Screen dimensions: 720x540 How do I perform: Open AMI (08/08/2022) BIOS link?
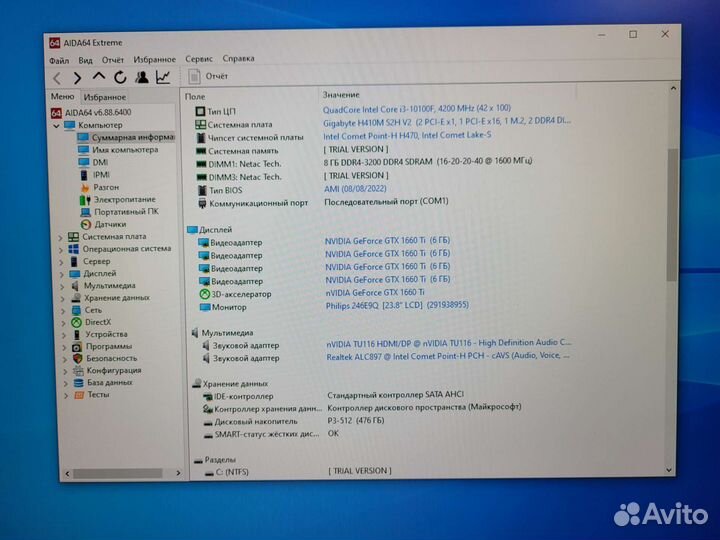point(355,189)
